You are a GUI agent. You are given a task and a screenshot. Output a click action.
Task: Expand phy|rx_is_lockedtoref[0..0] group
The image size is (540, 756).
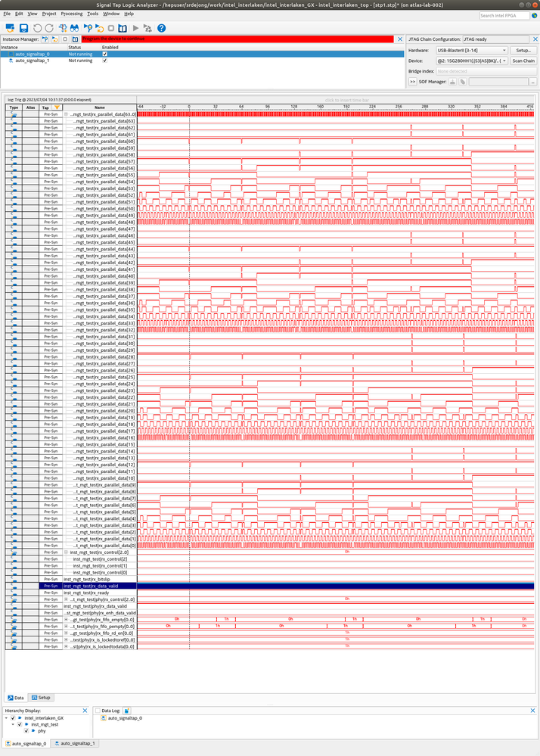click(66, 639)
